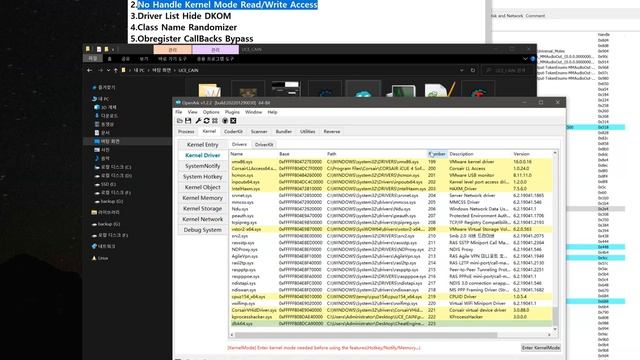
Task: Select the DriverKit sub-tab
Action: pos(264,144)
